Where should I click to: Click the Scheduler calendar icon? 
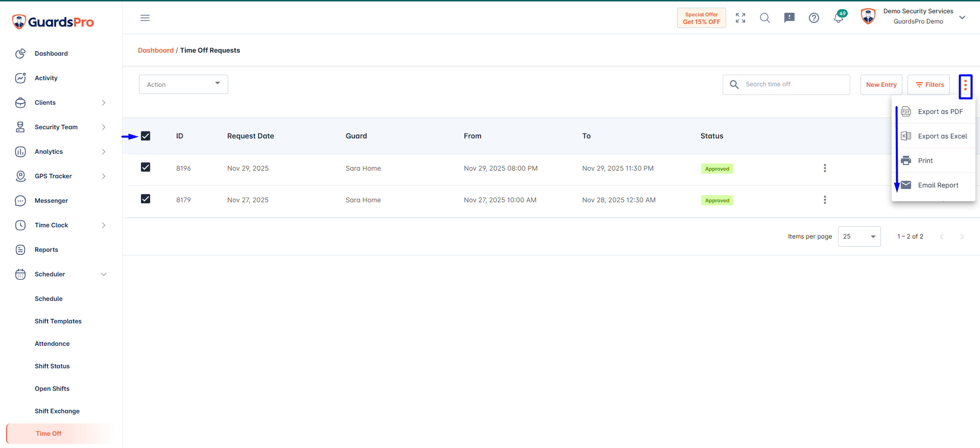pyautogui.click(x=20, y=274)
